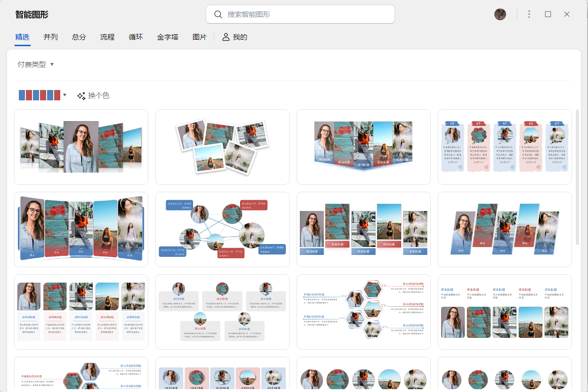
Task: Open the 付费类型 filter dropdown
Action: point(35,64)
